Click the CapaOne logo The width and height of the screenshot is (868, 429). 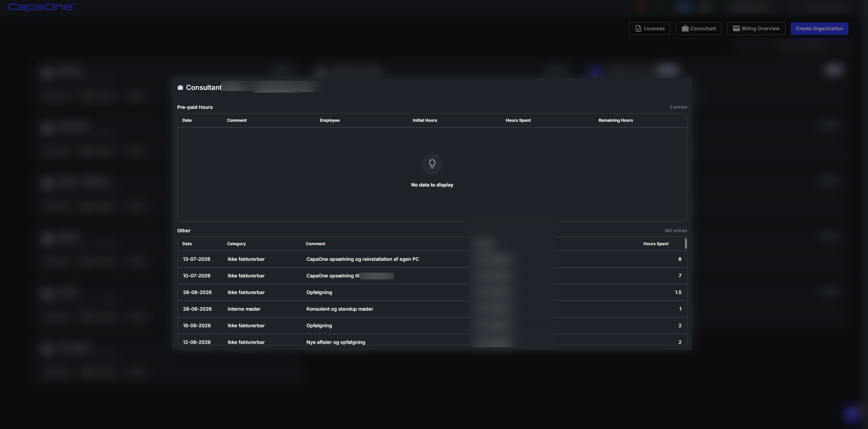41,7
